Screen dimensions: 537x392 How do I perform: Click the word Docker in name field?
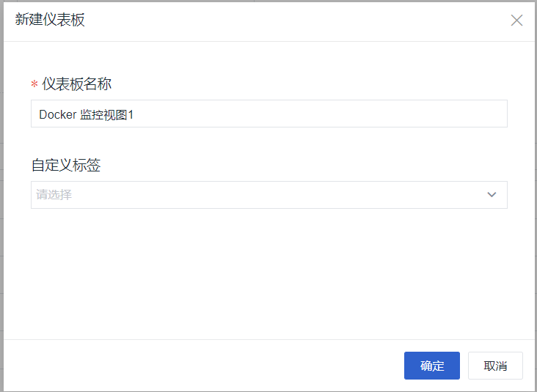click(x=57, y=114)
